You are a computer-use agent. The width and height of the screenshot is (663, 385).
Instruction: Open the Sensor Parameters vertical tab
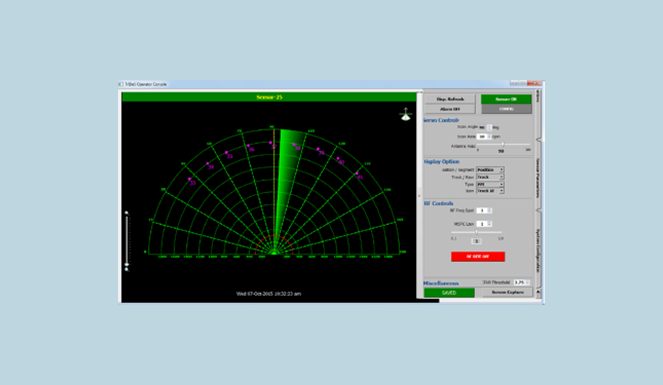(538, 177)
